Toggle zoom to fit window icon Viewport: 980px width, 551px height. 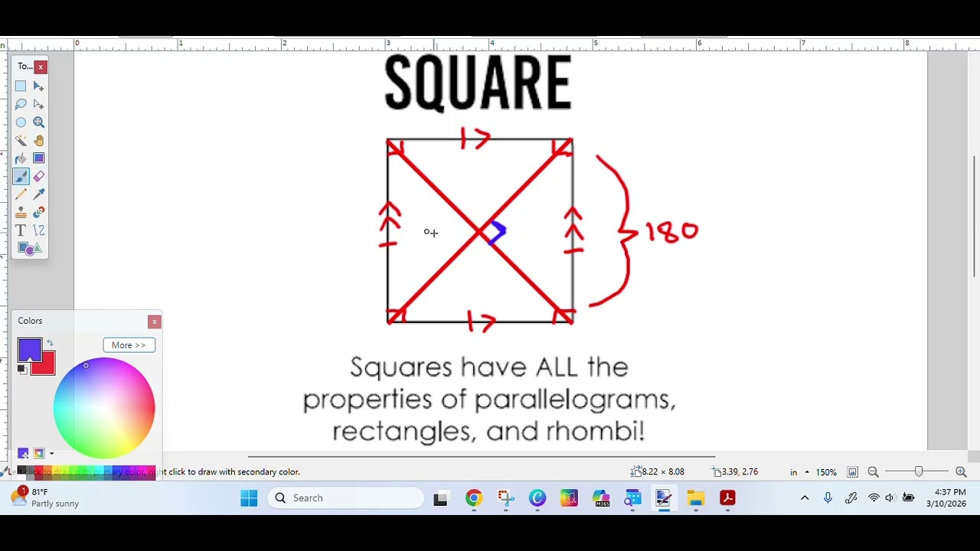pyautogui.click(x=852, y=472)
